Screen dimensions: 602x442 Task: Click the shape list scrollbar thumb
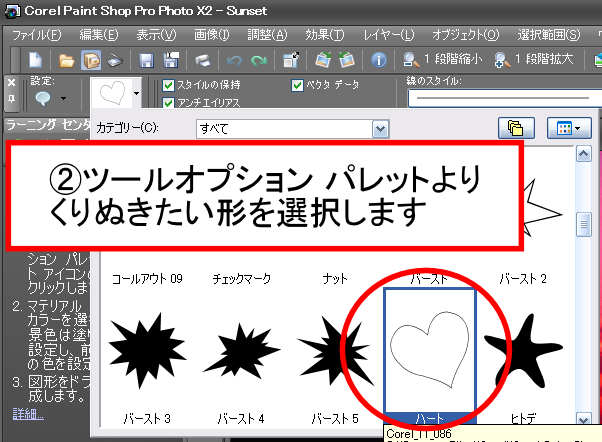[x=584, y=224]
